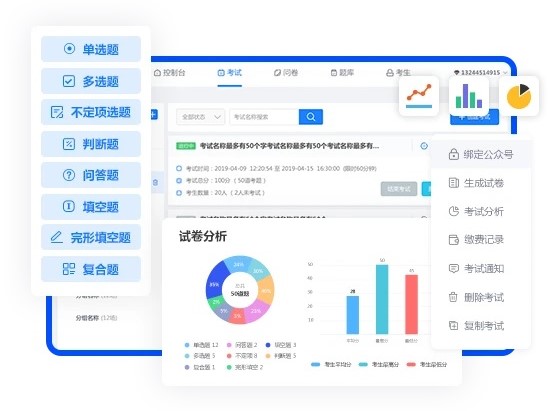Viewport: 548px width, 411px height.
Task: Click the clock bullet on the 考试时间 row
Action: click(x=179, y=168)
